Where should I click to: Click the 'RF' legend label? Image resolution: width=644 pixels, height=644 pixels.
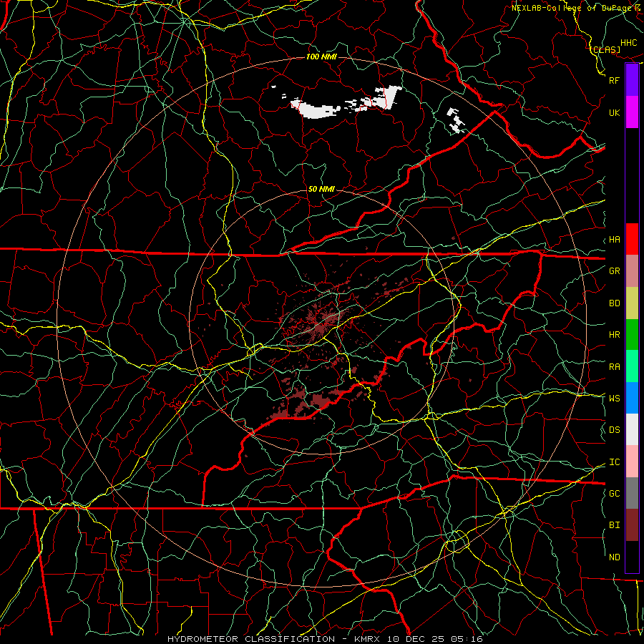coord(614,80)
